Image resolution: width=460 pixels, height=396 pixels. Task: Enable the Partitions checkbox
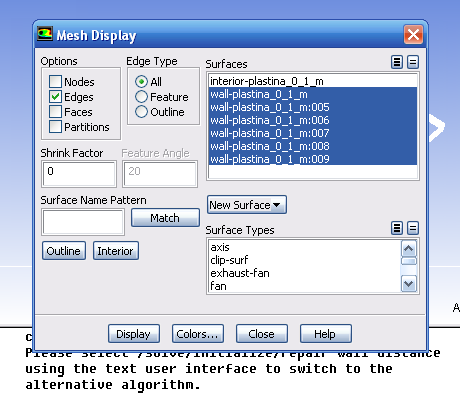point(55,127)
